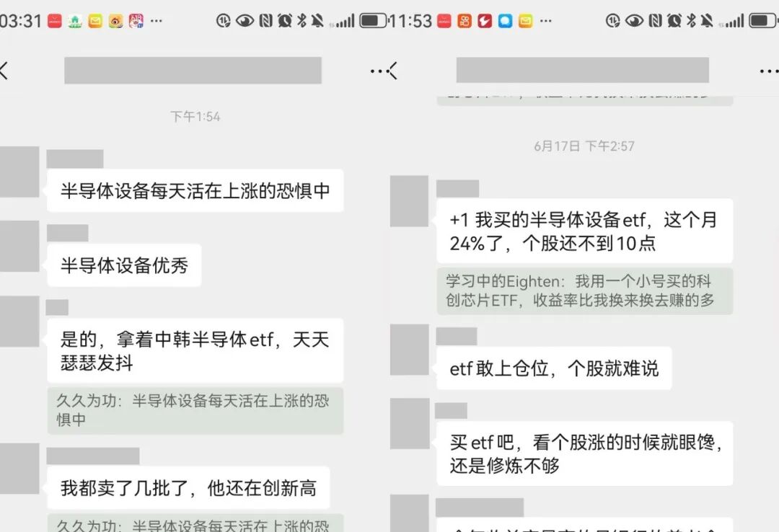Tap the notification overflow dots beside 03:31

[156, 21]
